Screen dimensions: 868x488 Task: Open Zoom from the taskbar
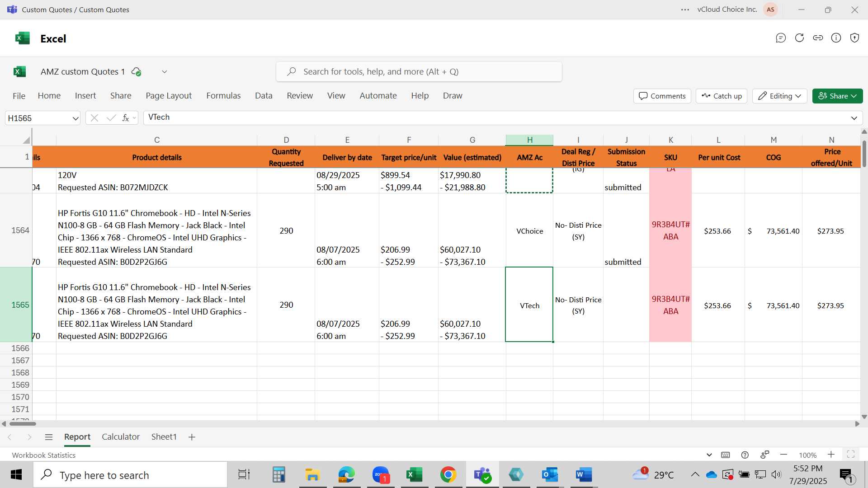click(x=381, y=475)
